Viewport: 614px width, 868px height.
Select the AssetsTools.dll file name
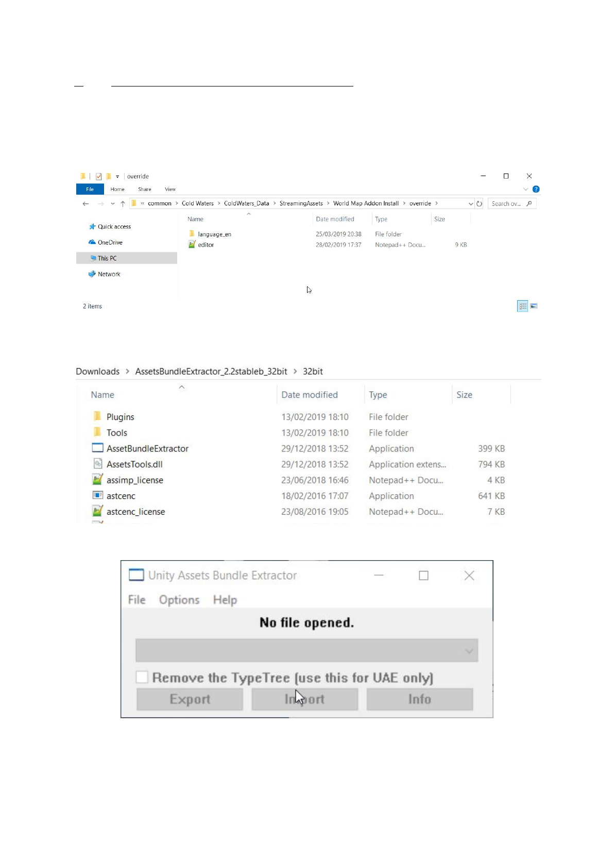(x=134, y=464)
